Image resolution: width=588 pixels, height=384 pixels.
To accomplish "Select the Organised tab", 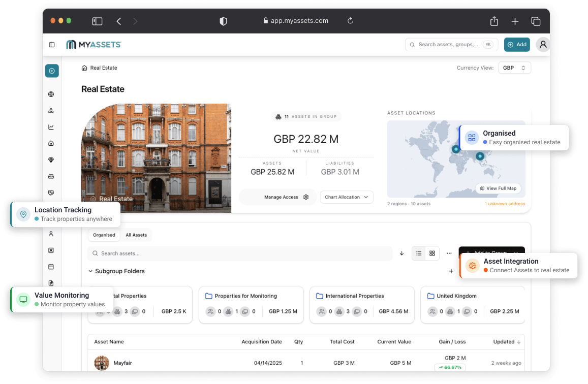I will tap(104, 235).
